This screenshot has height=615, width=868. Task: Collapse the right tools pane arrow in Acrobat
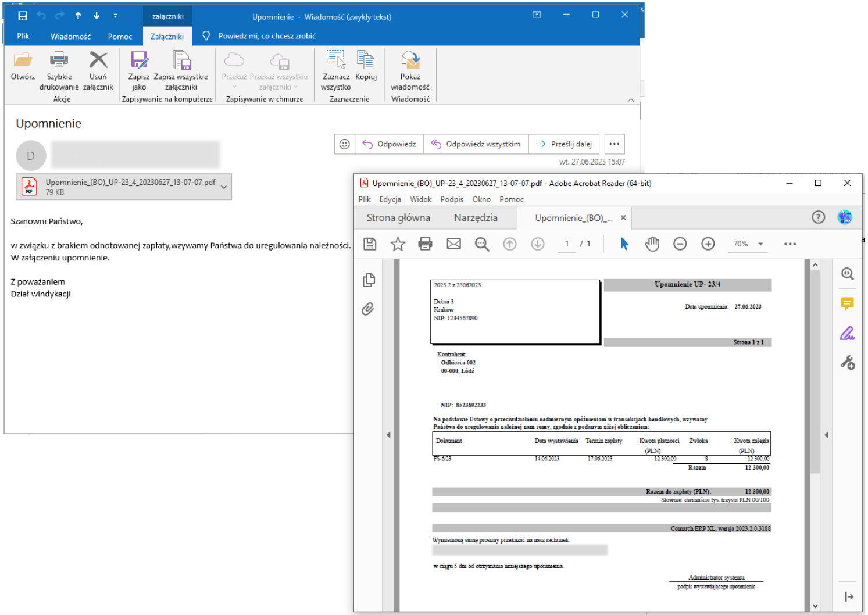(826, 435)
